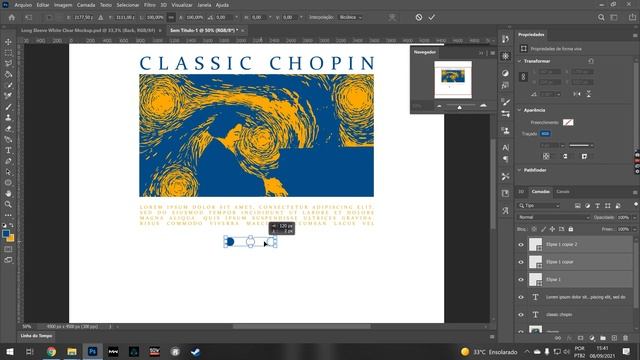The height and width of the screenshot is (360, 640).
Task: Click the Preenchimento fill swatch
Action: click(x=568, y=122)
